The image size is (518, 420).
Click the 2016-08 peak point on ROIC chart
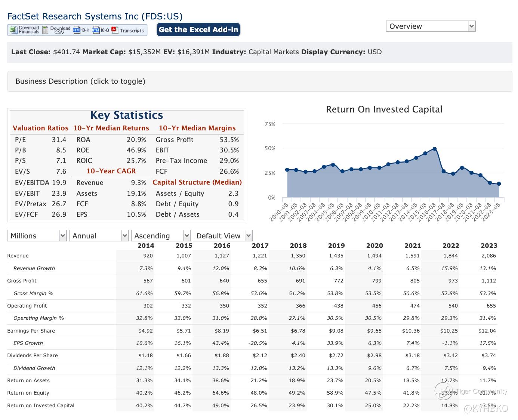click(434, 149)
